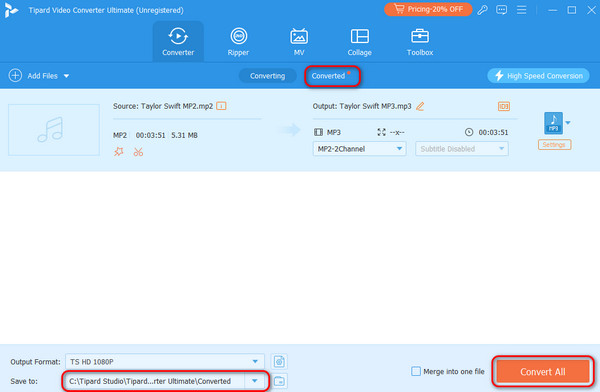View source file info icon
Image resolution: width=600 pixels, height=392 pixels.
pyautogui.click(x=221, y=106)
